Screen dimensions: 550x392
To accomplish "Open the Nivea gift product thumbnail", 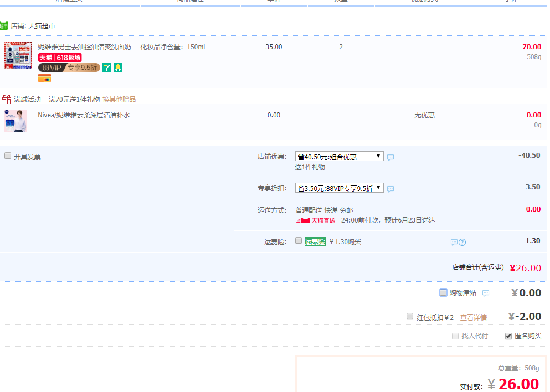I will click(16, 121).
